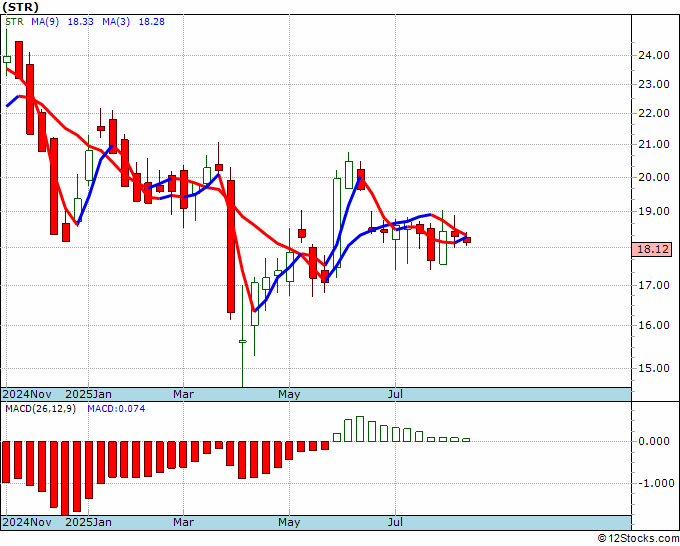Click the last candlestick on the chart
This screenshot has width=680, height=546.
pyautogui.click(x=467, y=240)
